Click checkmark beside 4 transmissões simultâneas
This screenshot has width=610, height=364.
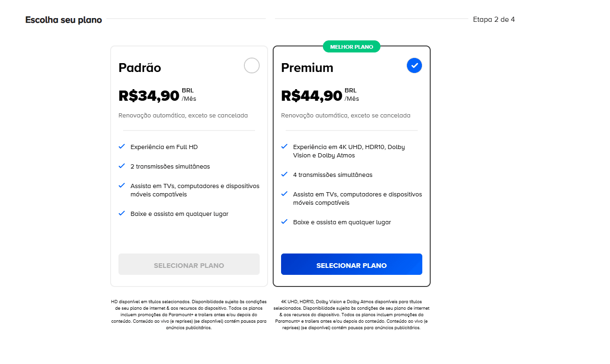coord(284,174)
